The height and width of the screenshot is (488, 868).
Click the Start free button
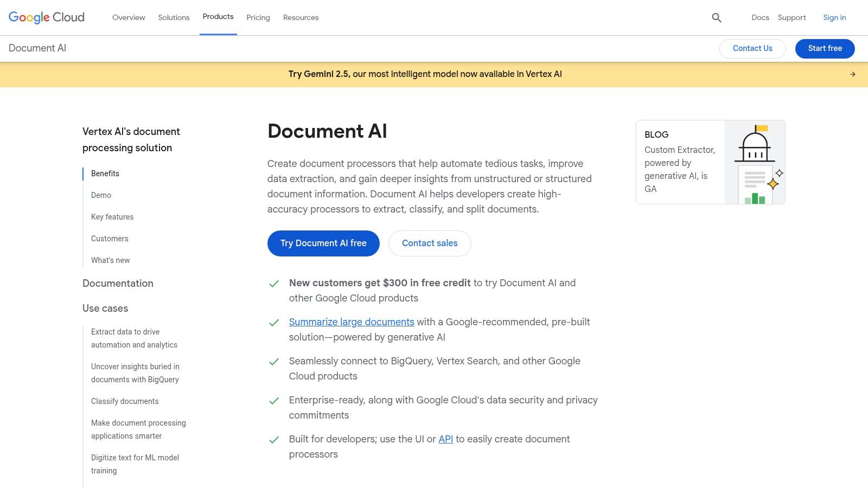pos(825,48)
